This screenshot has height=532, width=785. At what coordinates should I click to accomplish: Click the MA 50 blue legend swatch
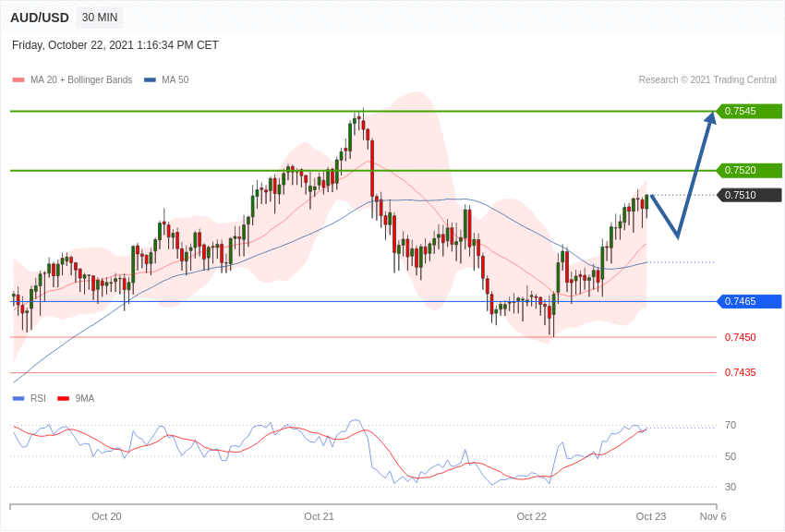[150, 80]
